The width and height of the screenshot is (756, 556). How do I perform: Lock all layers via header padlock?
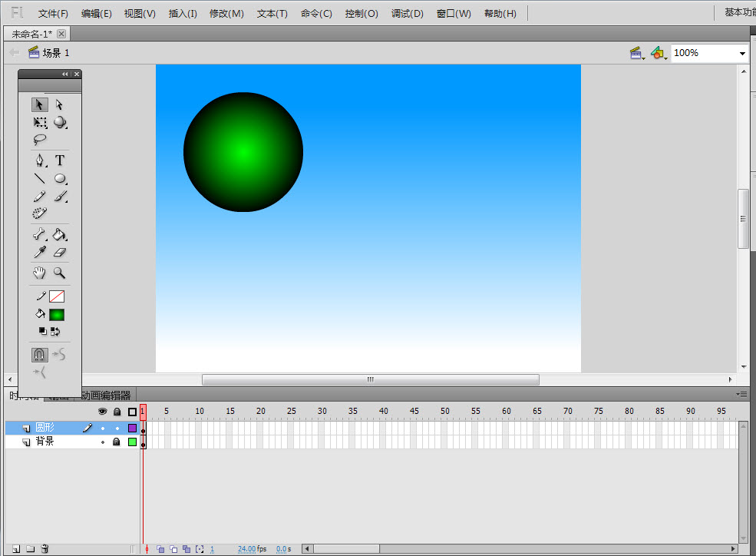pyautogui.click(x=117, y=412)
